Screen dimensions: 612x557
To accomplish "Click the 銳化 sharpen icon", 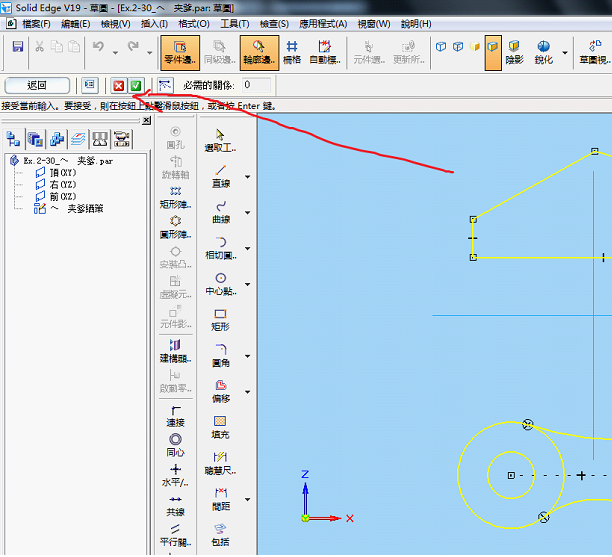I will tap(543, 53).
